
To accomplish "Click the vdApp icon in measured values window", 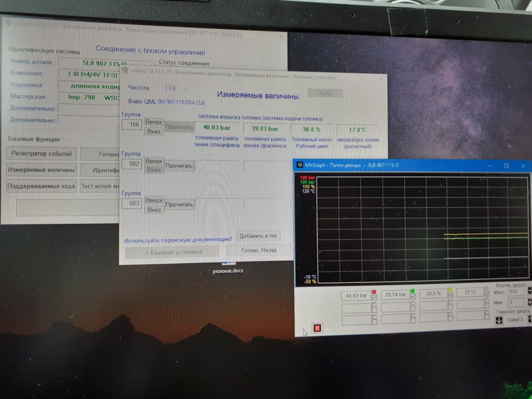I will pos(125,70).
